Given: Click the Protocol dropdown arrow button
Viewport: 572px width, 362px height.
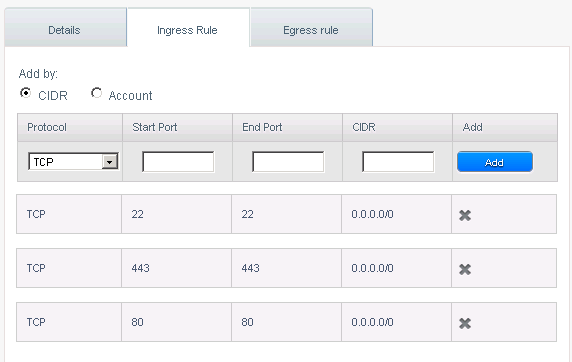Looking at the screenshot, I should pyautogui.click(x=110, y=162).
